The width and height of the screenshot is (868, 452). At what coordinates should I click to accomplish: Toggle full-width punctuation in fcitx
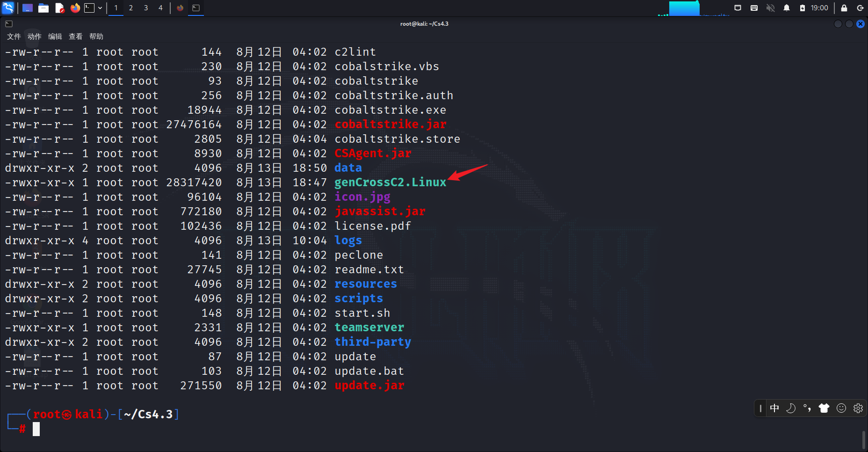tap(807, 408)
